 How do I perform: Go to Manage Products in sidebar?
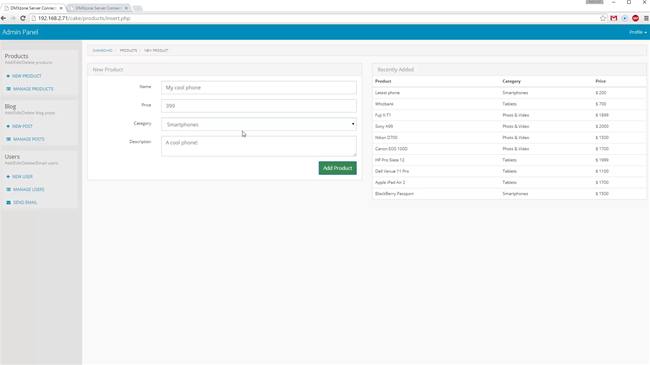coord(33,89)
